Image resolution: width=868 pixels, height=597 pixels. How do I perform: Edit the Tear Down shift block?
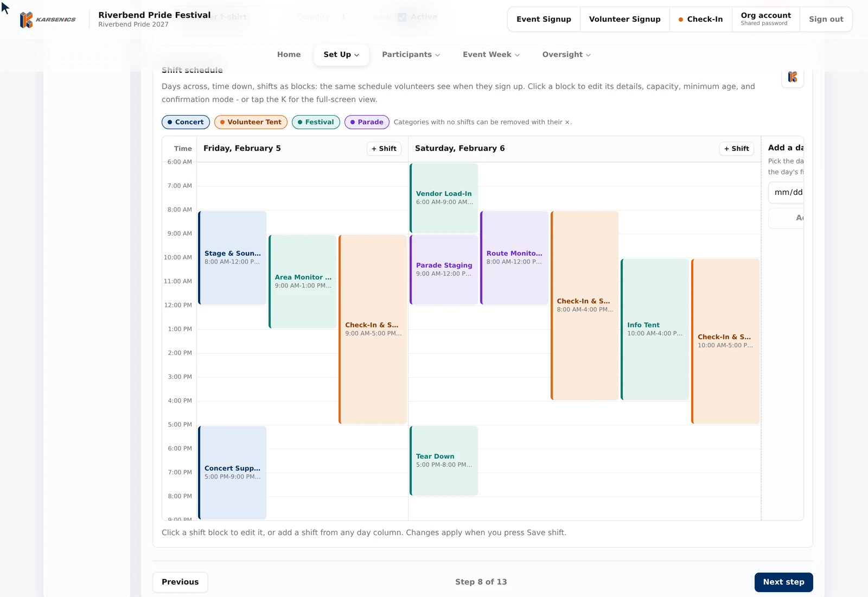pos(444,461)
